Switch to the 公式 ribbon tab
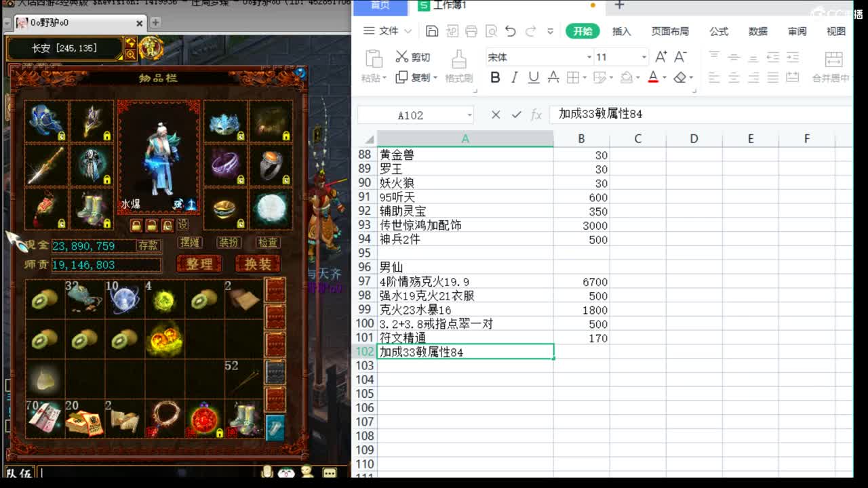Screen dimensions: 868x488 (719, 31)
